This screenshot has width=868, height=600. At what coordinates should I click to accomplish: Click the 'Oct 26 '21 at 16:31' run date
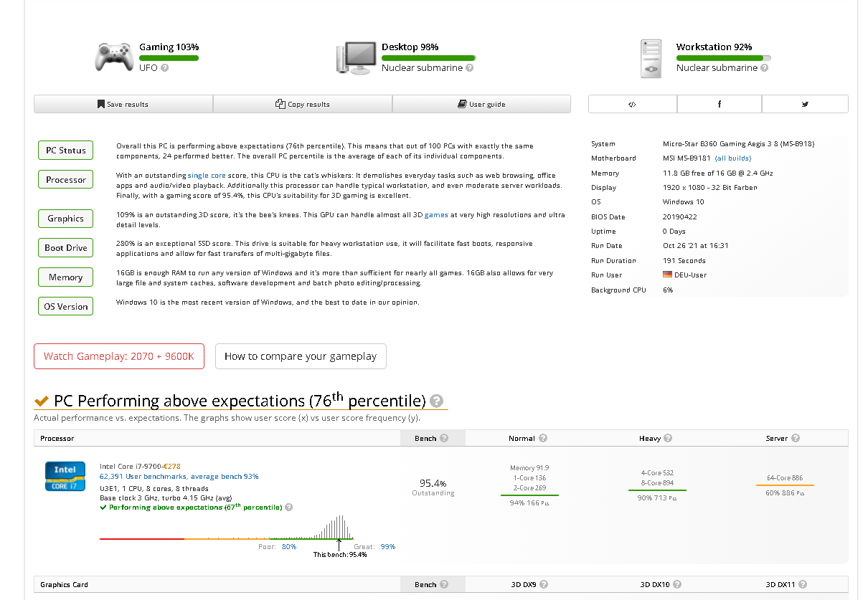(x=695, y=246)
